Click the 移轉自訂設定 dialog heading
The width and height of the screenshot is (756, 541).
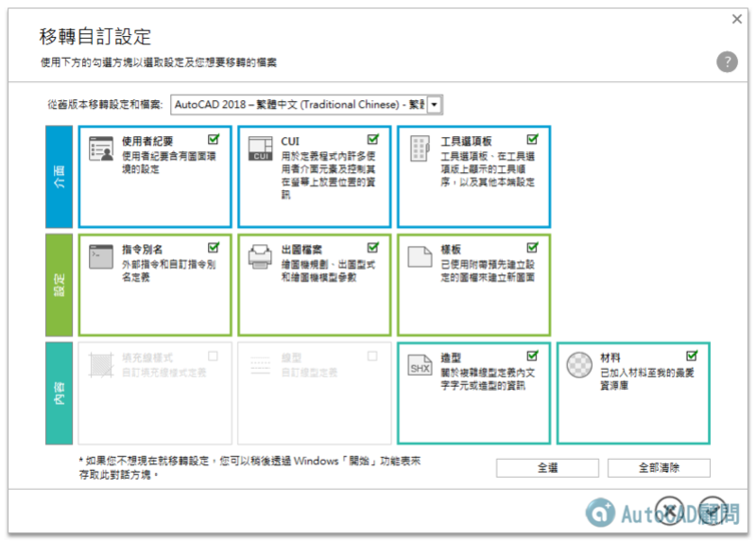[x=95, y=37]
